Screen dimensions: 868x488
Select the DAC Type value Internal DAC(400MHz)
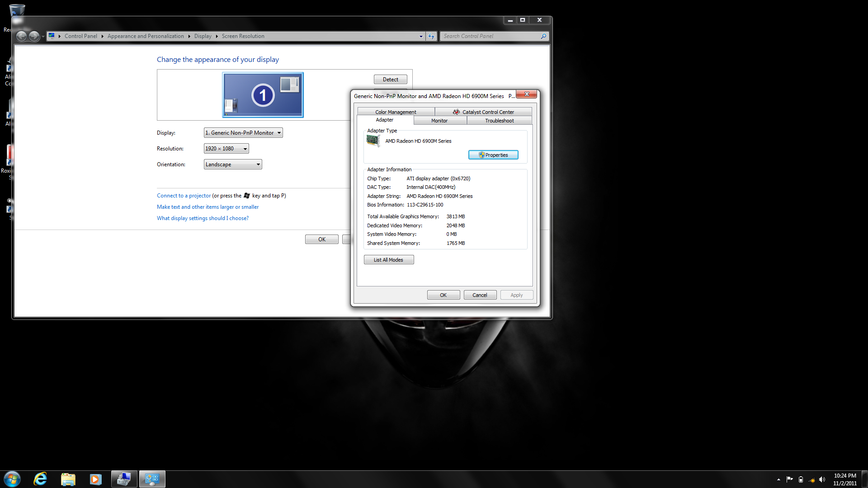click(x=431, y=187)
